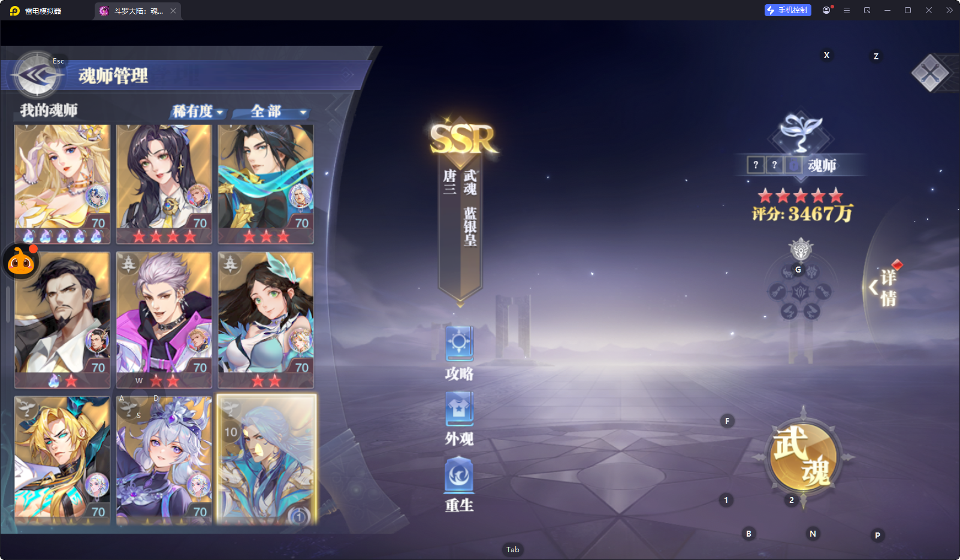960x560 pixels.
Task: Select the woman with teal feather headpiece card
Action: (x=266, y=320)
